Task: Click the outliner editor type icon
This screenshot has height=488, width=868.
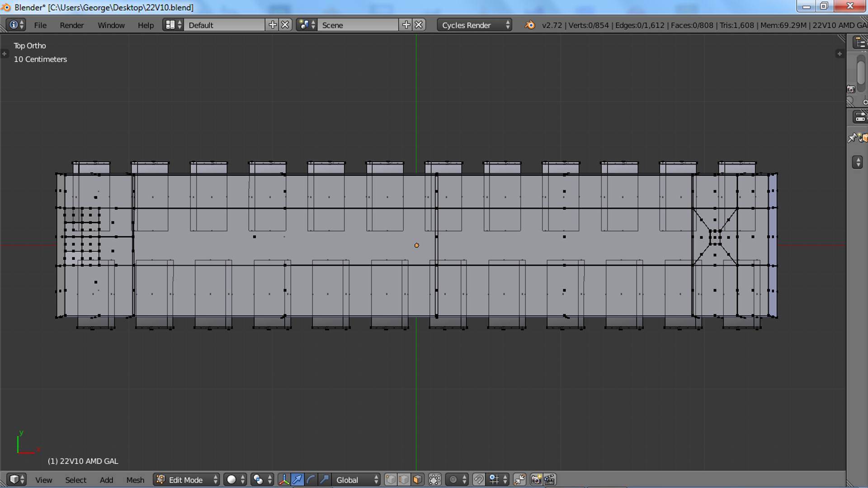Action: point(859,43)
